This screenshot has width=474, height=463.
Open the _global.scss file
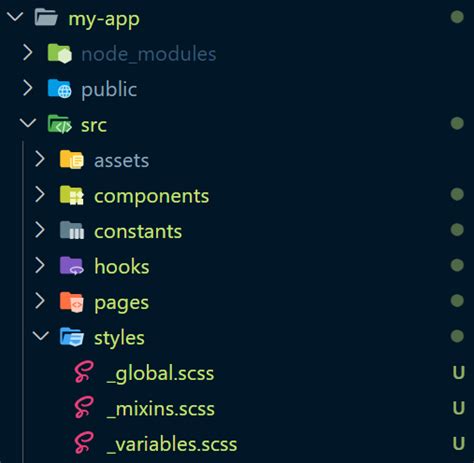tap(160, 373)
